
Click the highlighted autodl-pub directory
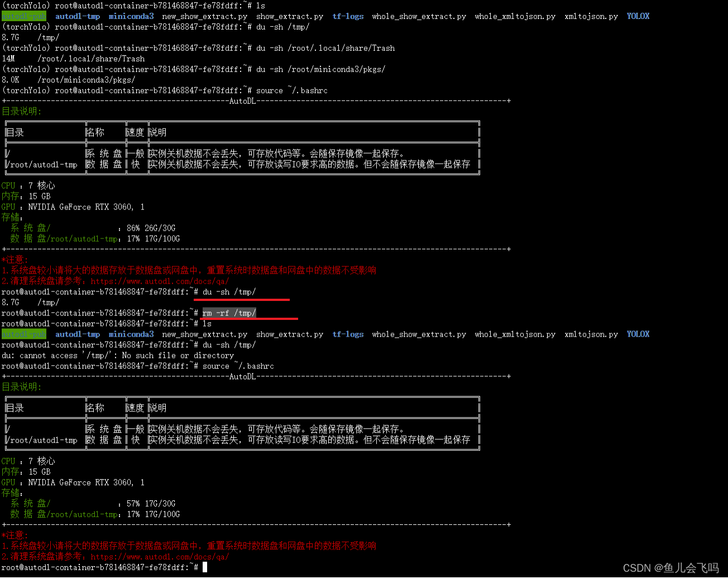pos(23,16)
